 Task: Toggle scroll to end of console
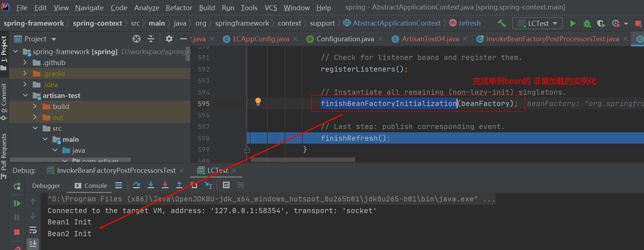pyautogui.click(x=33, y=244)
